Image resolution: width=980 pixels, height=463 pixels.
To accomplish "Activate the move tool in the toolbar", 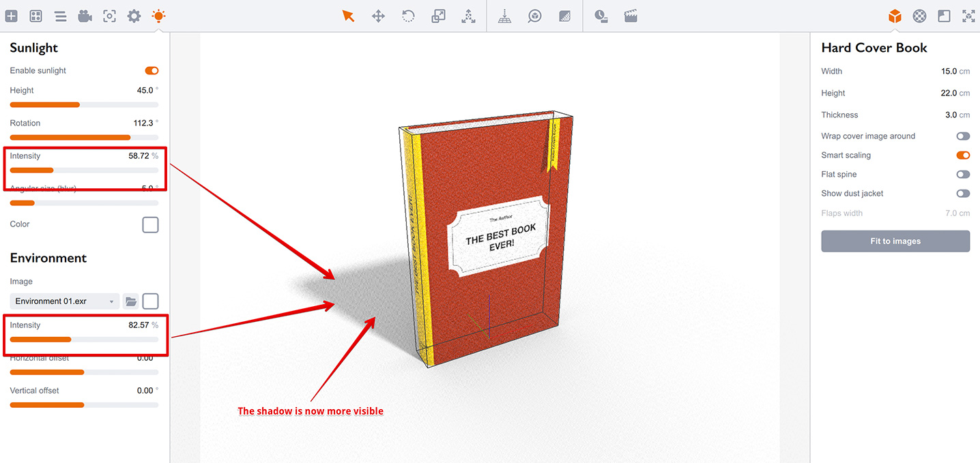I will click(378, 16).
